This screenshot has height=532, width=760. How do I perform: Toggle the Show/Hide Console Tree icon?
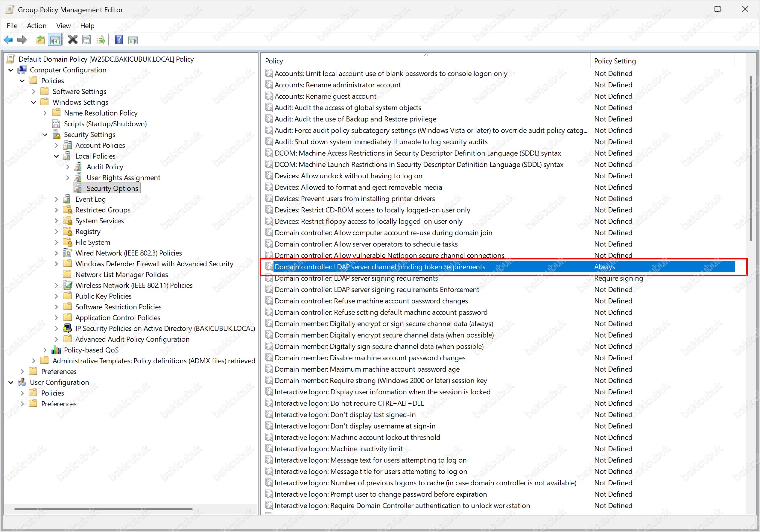(x=55, y=40)
